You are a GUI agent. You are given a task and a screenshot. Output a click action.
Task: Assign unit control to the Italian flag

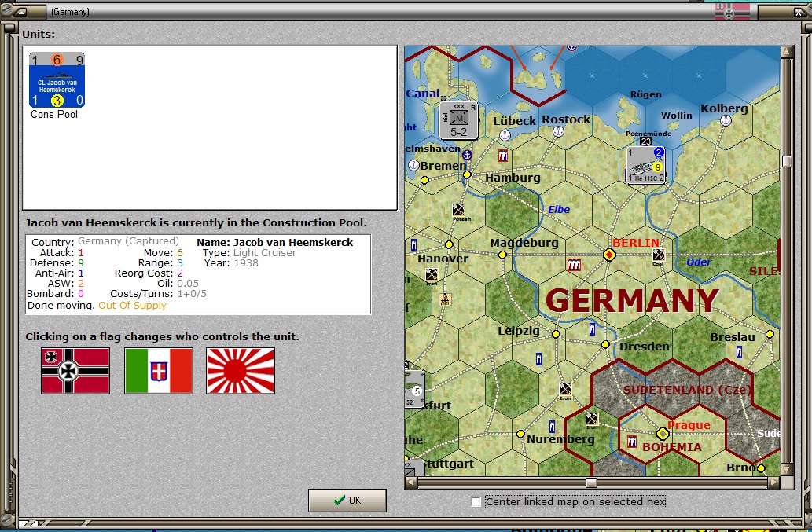159,371
